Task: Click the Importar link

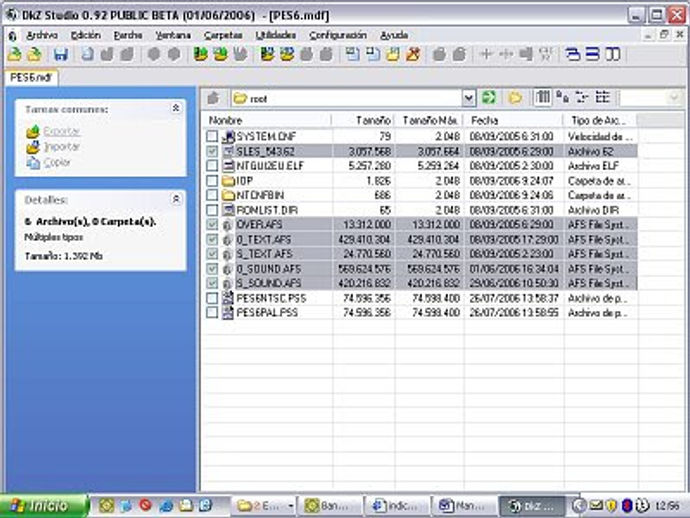Action: tap(62, 147)
